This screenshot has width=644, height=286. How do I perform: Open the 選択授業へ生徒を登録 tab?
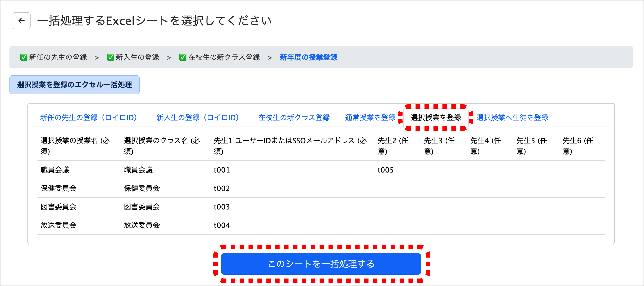point(512,118)
